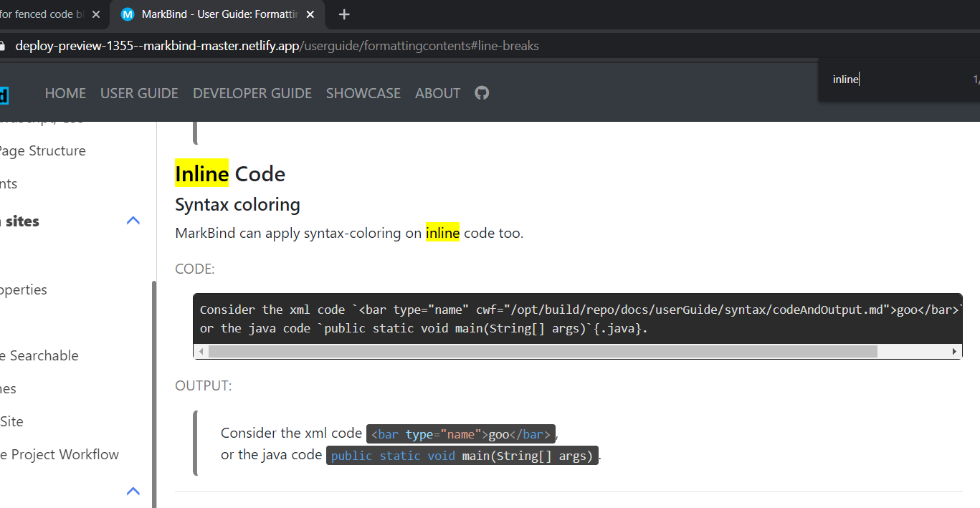Collapse the lower sidebar section chevron
The image size is (980, 508).
[133, 492]
